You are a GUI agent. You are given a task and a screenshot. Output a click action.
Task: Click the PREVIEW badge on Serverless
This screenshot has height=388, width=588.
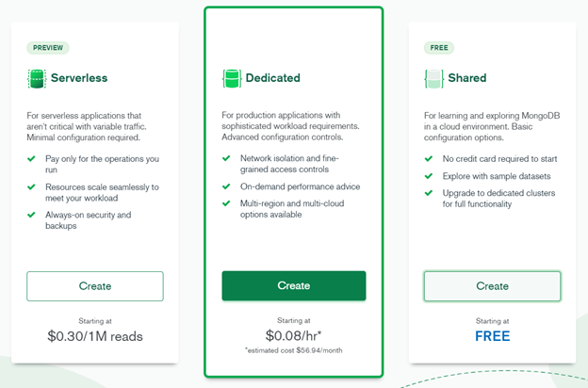pos(48,48)
